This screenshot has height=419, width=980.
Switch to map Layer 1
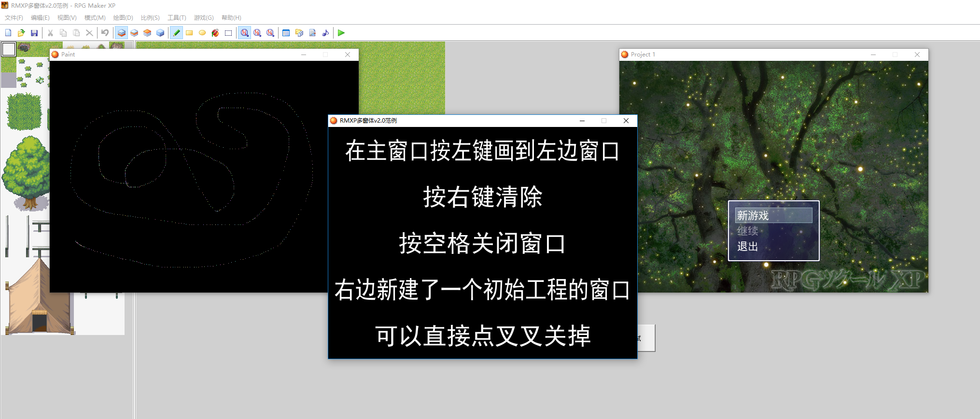point(122,33)
